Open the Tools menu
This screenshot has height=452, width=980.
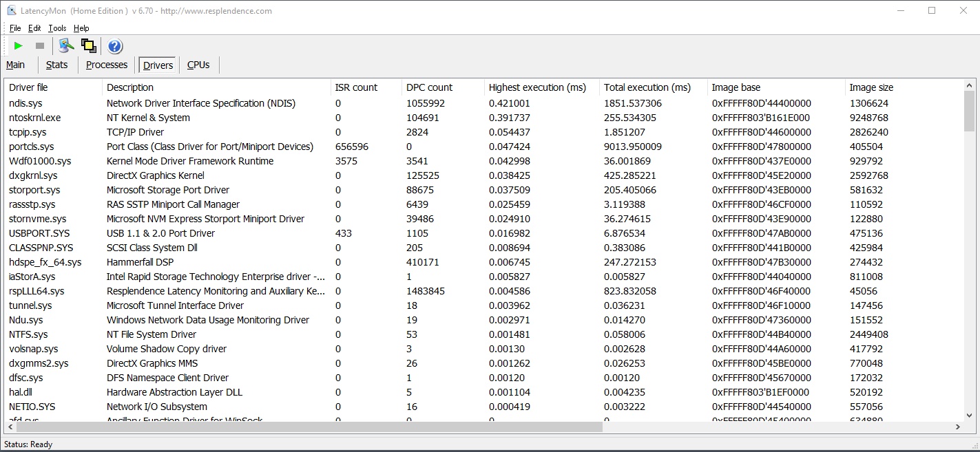[57, 28]
